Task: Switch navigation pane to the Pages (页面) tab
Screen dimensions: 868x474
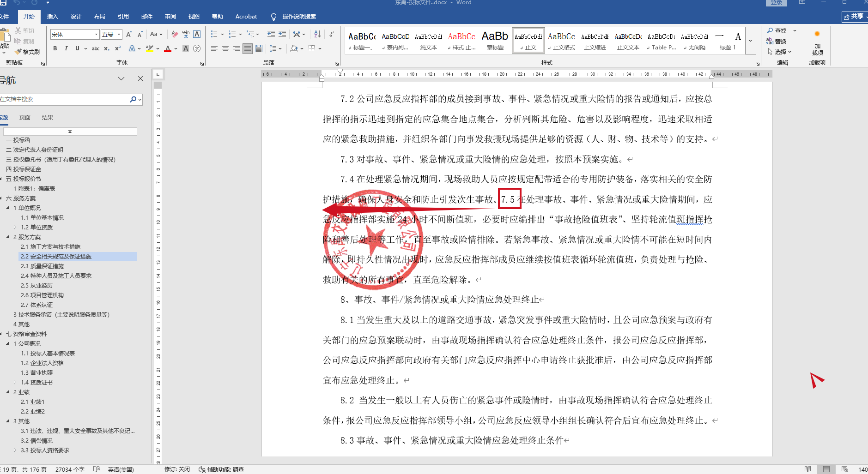Action: [x=25, y=118]
